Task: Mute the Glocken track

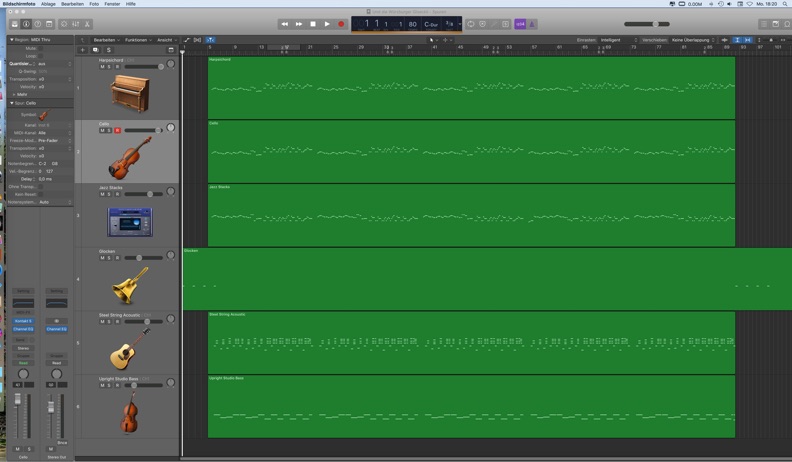Action: 103,258
